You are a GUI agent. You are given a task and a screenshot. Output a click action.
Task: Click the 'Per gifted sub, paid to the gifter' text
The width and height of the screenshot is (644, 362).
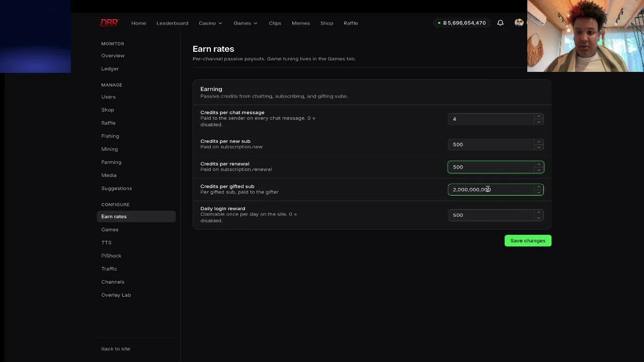(x=239, y=192)
